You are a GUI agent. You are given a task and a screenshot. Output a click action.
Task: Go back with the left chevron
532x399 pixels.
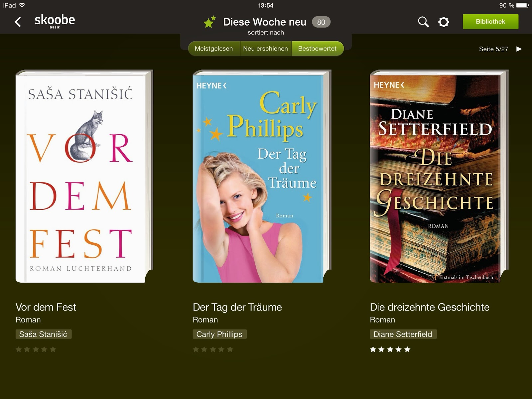click(x=18, y=22)
